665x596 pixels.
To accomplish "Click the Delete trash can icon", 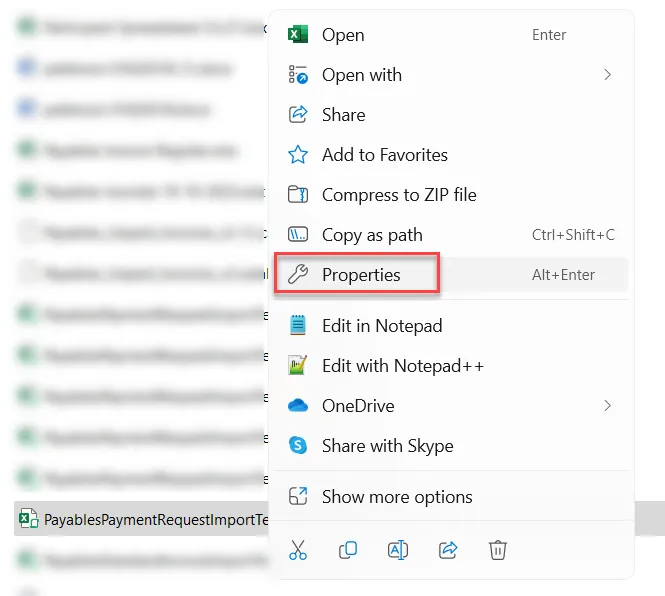I will pos(497,549).
